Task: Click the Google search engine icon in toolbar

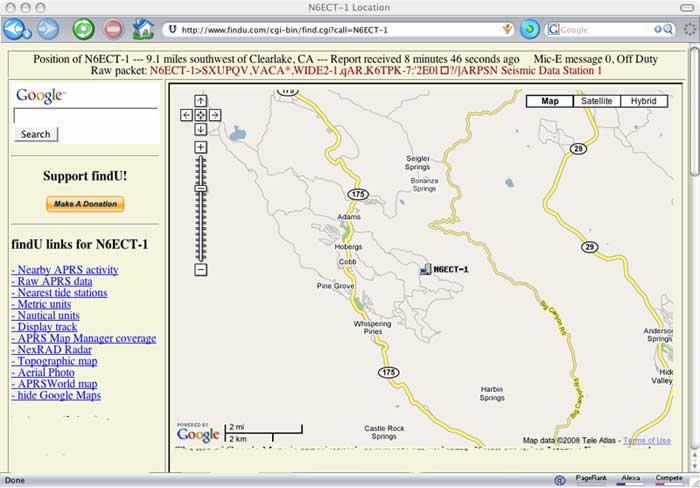Action: point(553,30)
